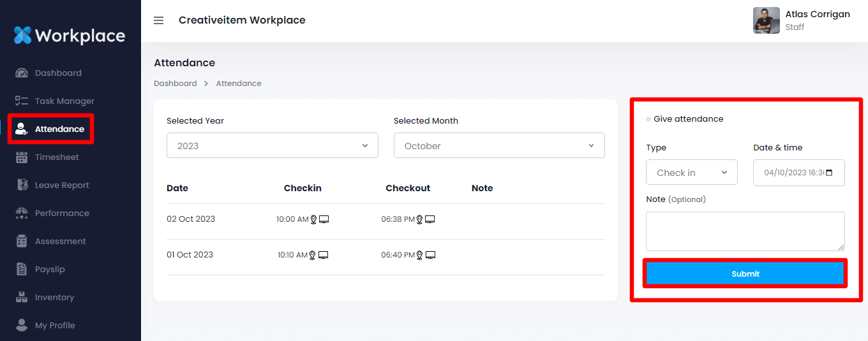Click monitor icon for 01 Oct checkout
The height and width of the screenshot is (341, 868).
click(430, 255)
